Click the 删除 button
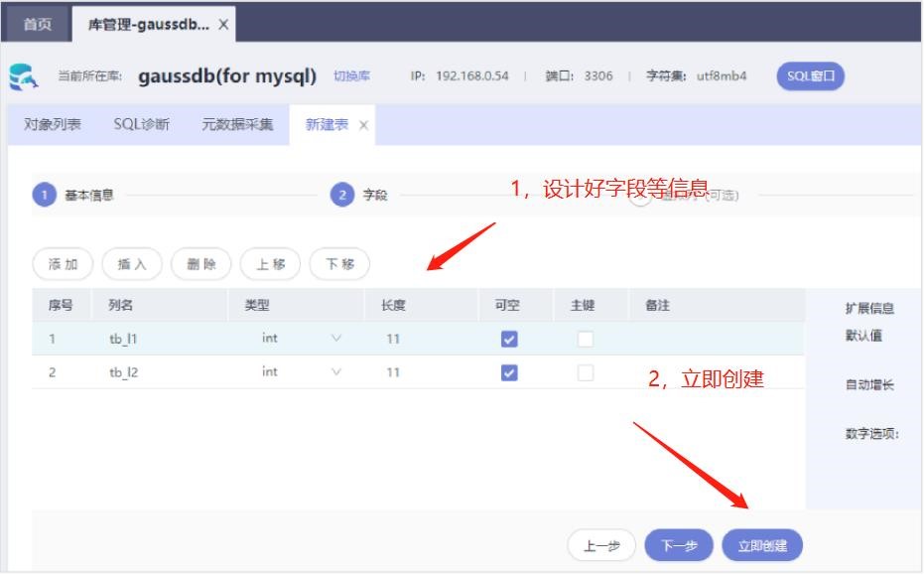The image size is (924, 575). point(201,263)
